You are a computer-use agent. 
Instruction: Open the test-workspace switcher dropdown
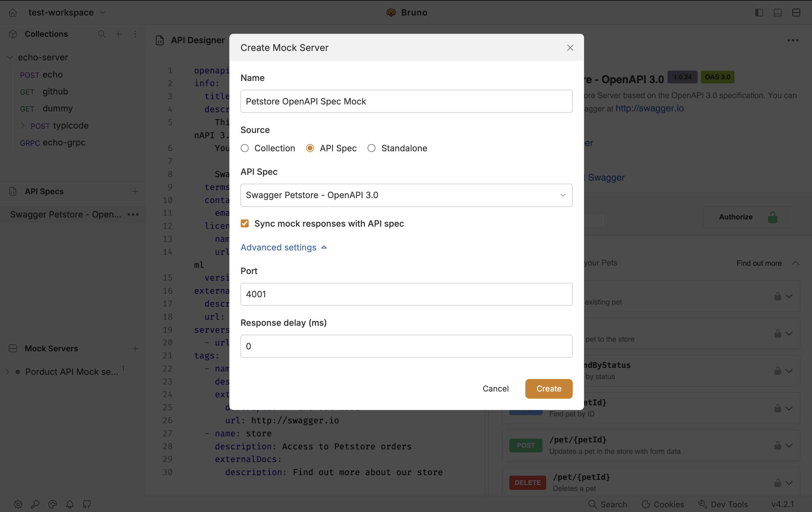[x=67, y=12]
